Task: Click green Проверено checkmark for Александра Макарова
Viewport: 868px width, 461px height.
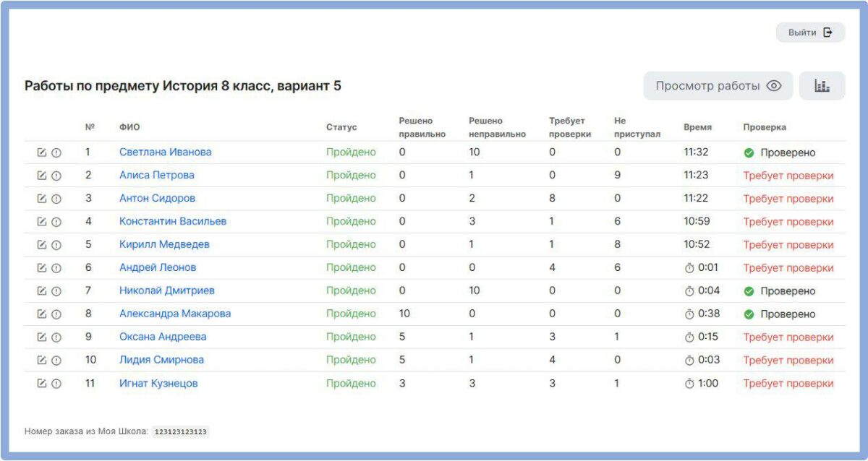Action: click(x=749, y=314)
